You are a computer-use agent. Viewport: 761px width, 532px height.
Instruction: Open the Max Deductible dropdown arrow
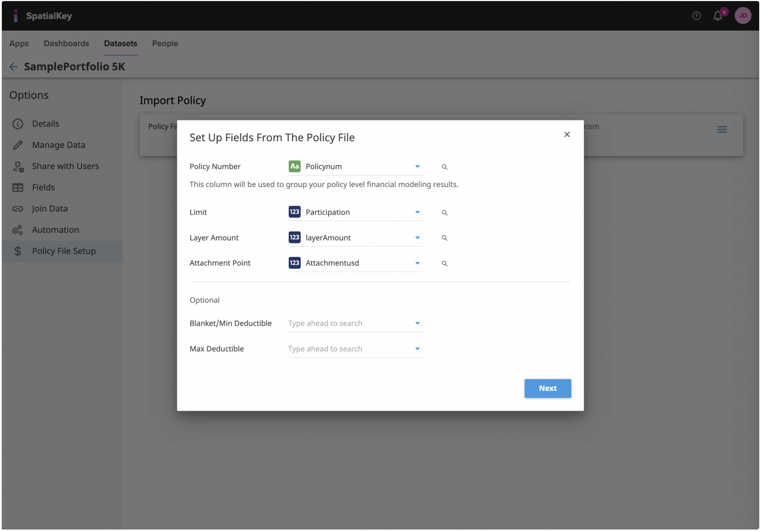click(x=417, y=349)
